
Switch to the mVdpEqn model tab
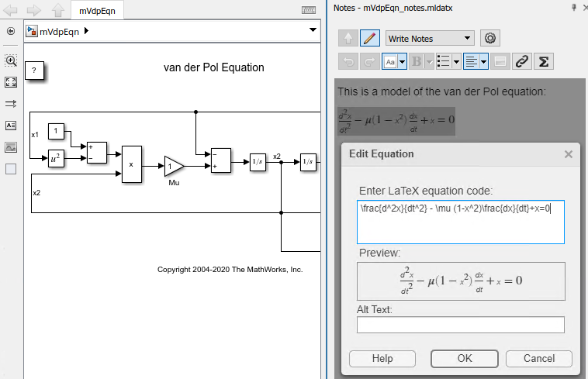[96, 10]
